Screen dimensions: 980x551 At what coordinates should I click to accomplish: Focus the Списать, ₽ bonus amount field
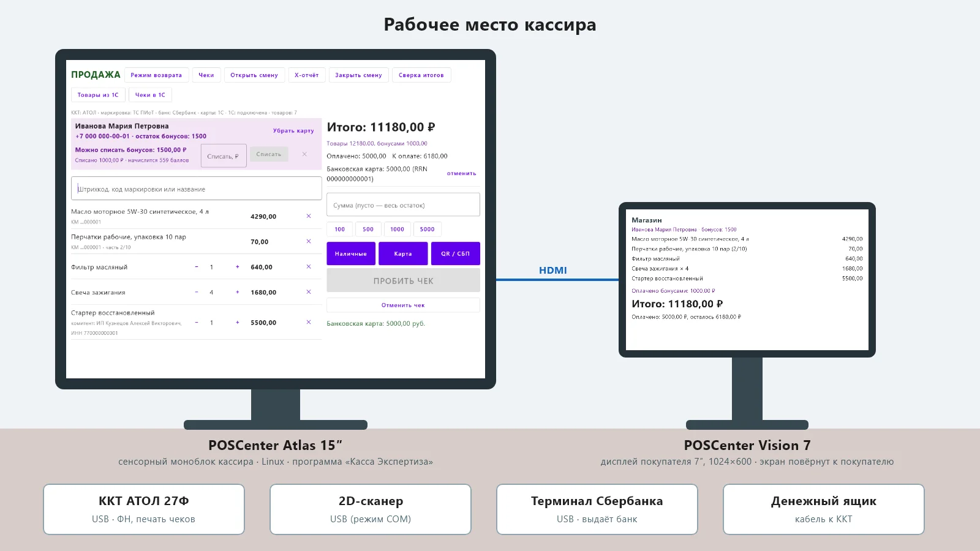coord(224,156)
